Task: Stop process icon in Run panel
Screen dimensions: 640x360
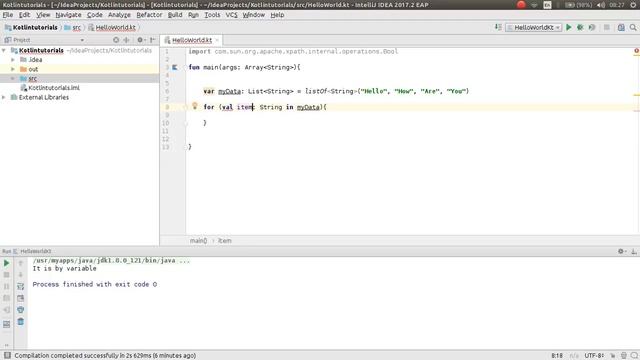Action: click(x=7, y=275)
